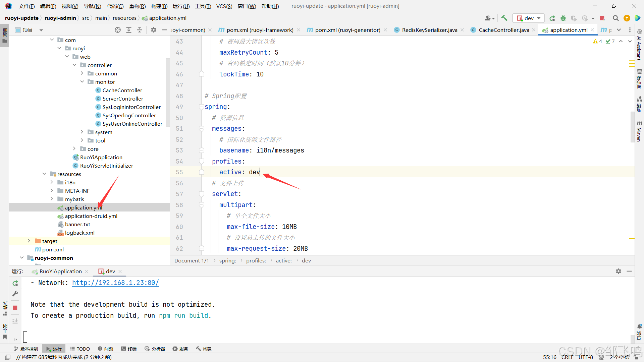
Task: Click the scroll to end icon in Run panel
Action: pos(15,321)
